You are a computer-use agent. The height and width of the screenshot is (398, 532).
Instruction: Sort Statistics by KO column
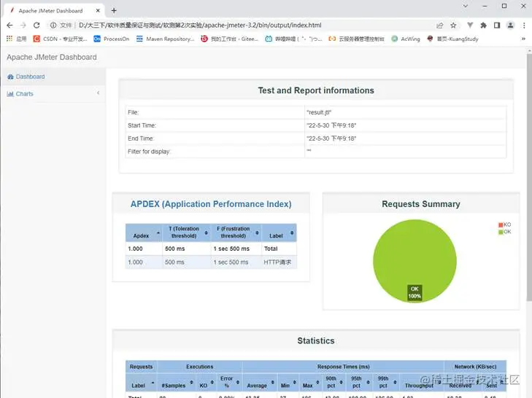click(207, 383)
